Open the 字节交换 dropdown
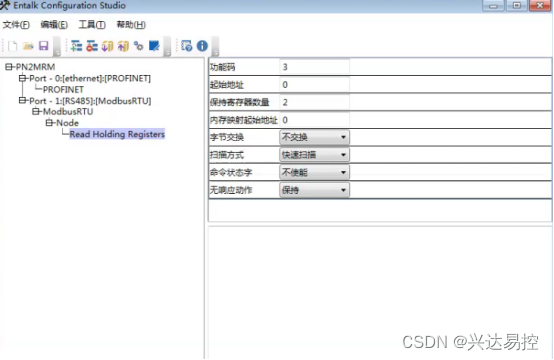Viewport: 554px width, 360px height. click(314, 137)
